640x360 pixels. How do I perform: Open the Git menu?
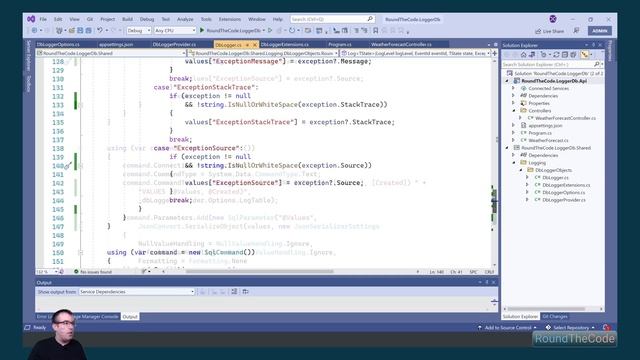click(x=89, y=19)
